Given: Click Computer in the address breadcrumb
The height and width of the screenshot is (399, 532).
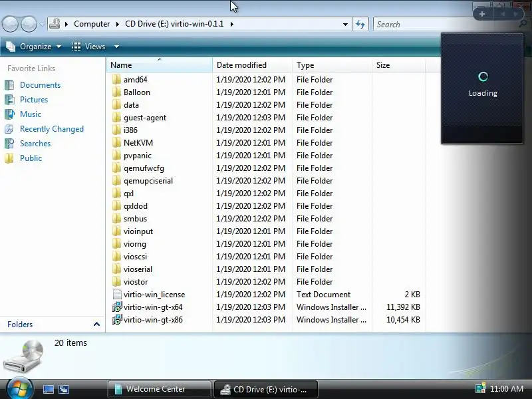Looking at the screenshot, I should 92,24.
